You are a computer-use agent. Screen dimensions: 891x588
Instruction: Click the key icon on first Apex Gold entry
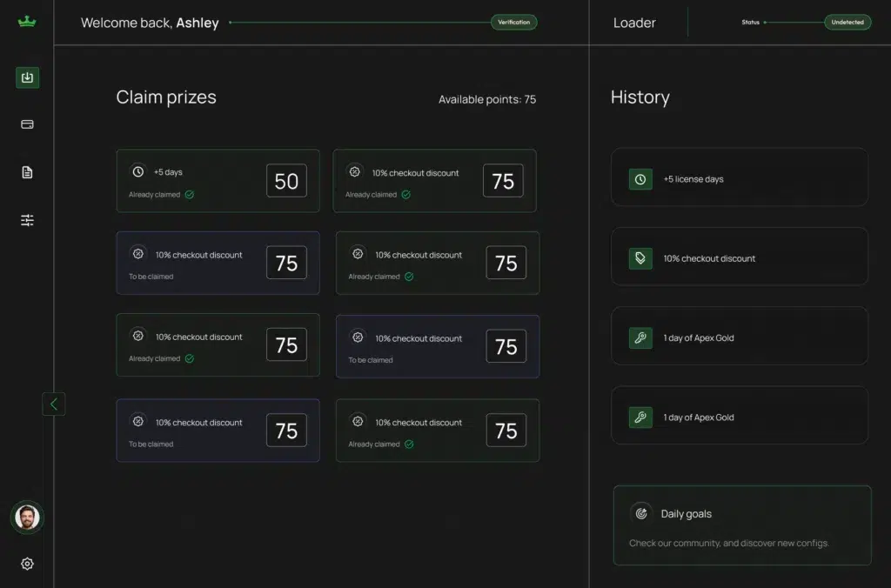(x=640, y=338)
